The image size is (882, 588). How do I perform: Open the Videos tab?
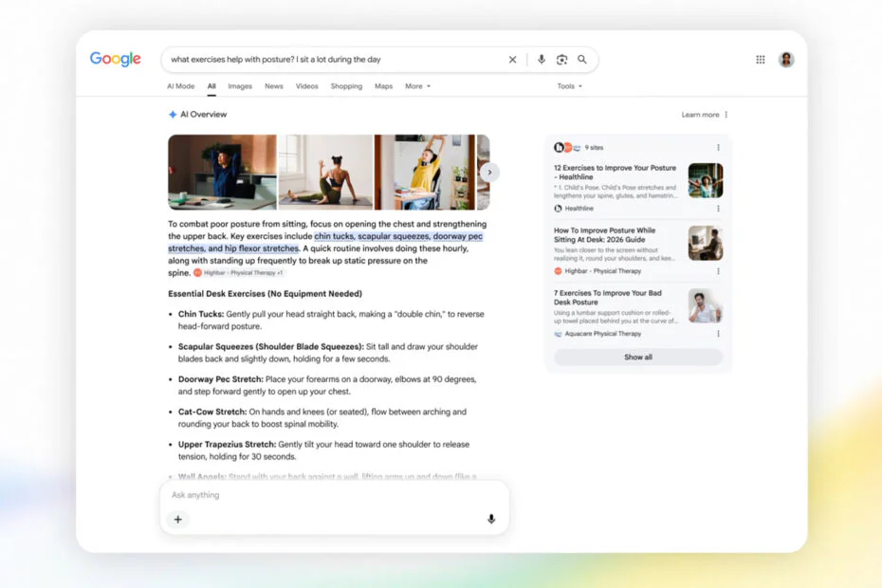click(x=306, y=86)
